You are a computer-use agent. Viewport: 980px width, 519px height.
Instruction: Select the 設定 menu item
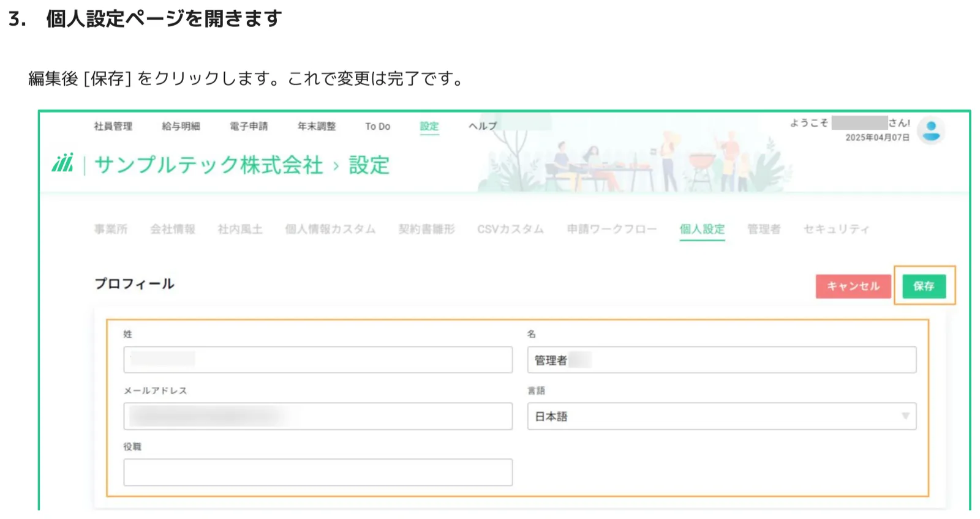click(429, 126)
